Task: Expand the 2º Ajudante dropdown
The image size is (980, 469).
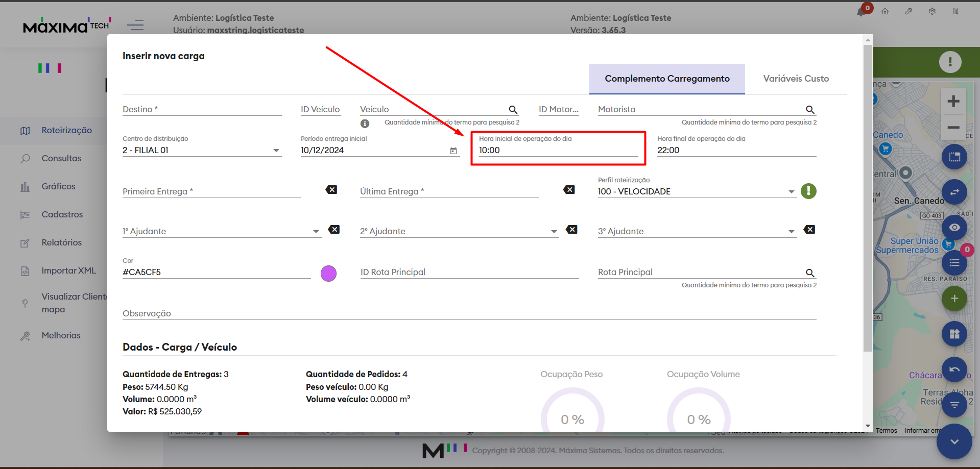Action: click(x=554, y=232)
